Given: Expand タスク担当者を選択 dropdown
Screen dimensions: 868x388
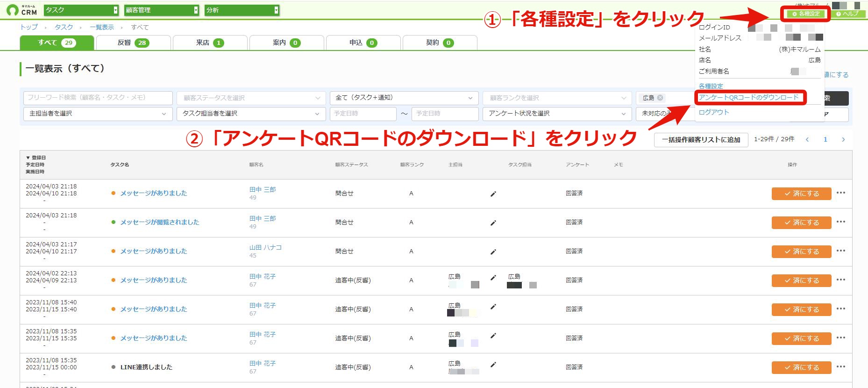Looking at the screenshot, I should point(251,114).
